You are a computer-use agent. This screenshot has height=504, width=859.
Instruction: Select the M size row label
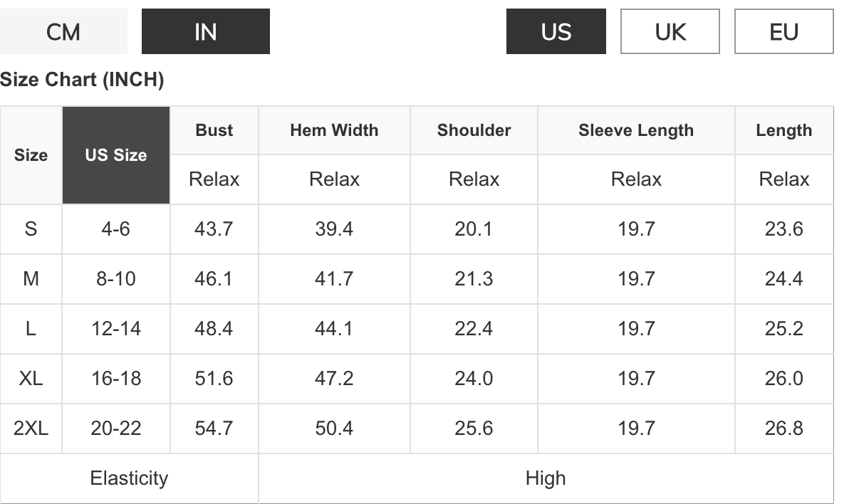tap(31, 279)
